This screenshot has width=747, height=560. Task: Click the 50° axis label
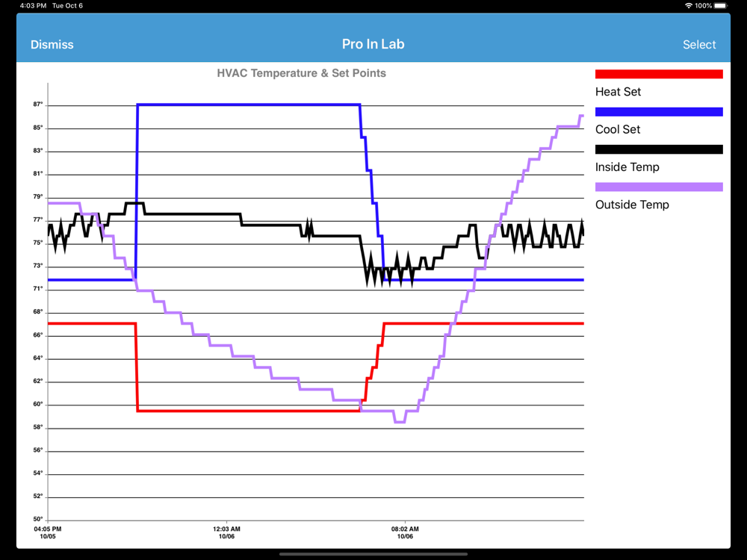coord(37,519)
